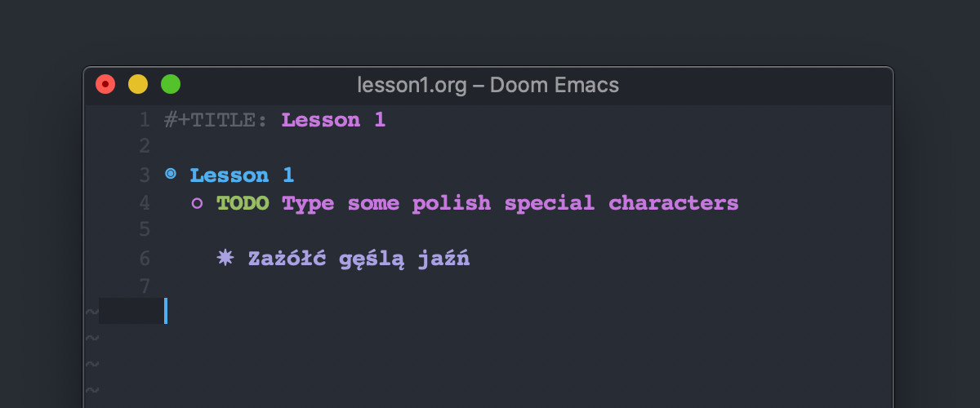Click the yellow minimize window button
980x408 pixels.
138,84
